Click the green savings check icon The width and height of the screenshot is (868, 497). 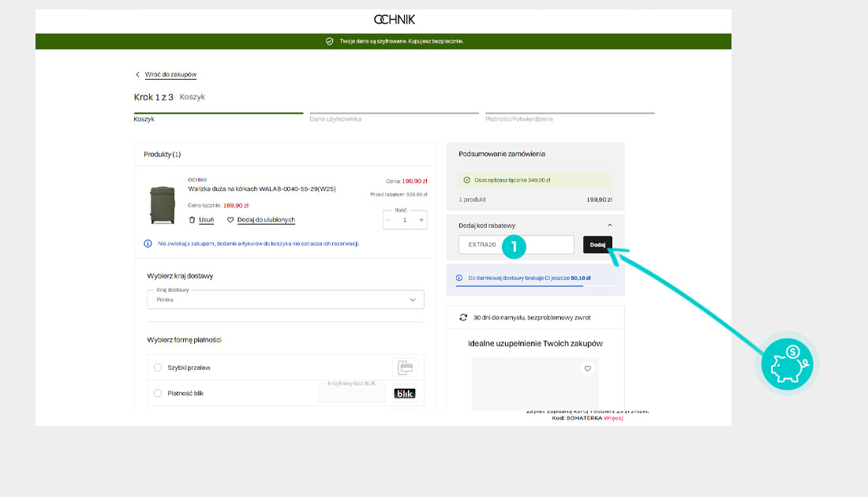[466, 180]
